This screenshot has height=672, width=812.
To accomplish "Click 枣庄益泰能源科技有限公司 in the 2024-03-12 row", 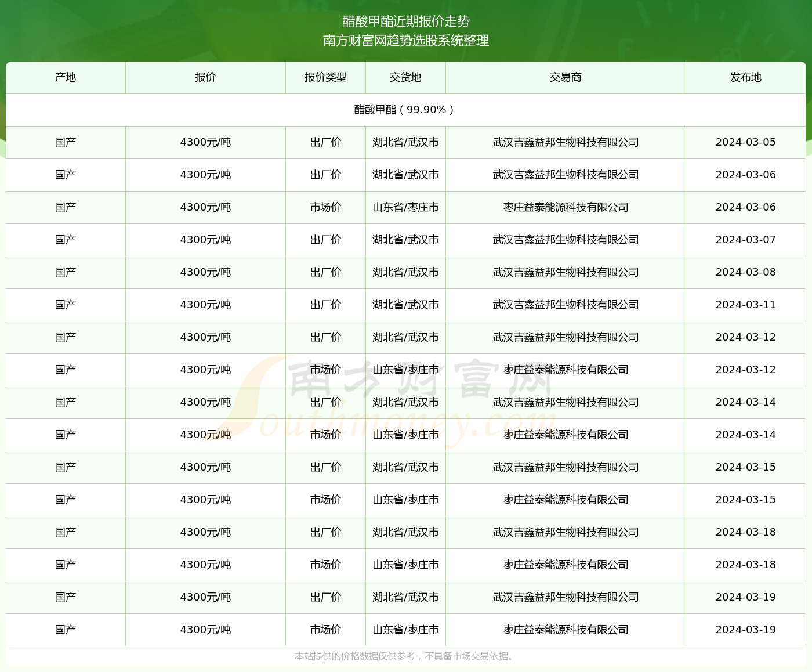I will 565,370.
